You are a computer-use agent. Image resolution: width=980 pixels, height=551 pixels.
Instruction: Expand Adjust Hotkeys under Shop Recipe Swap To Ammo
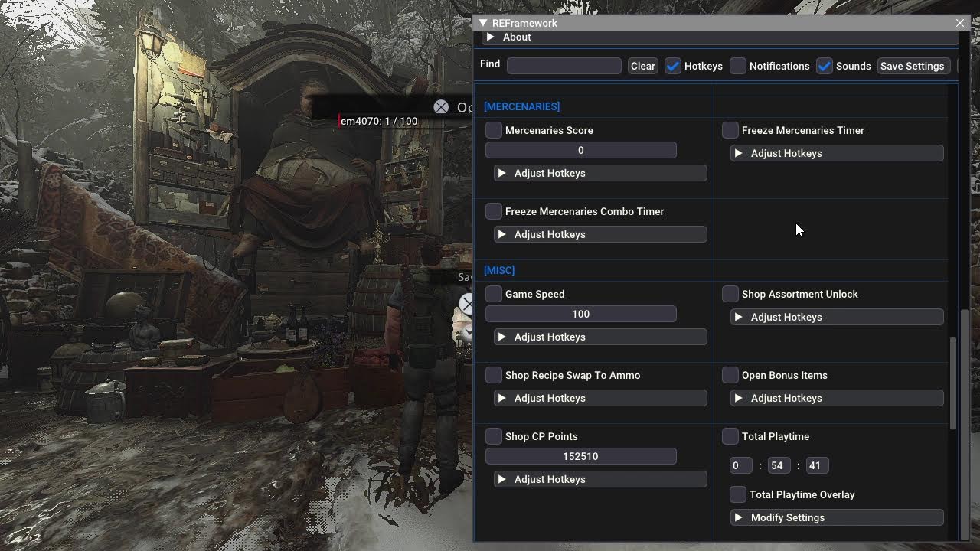pos(600,398)
